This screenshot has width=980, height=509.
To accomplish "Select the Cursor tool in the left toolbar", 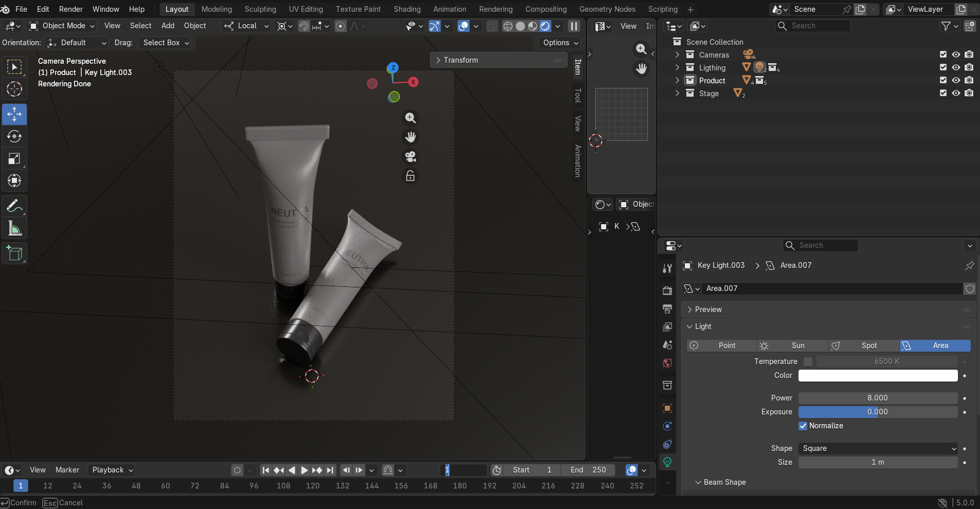I will pos(14,89).
